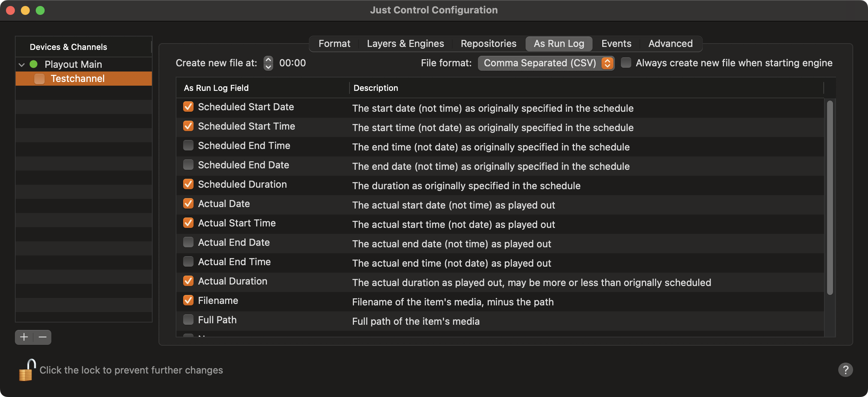Click the As Run Log Field column header
Image resolution: width=868 pixels, height=397 pixels.
[x=263, y=88]
